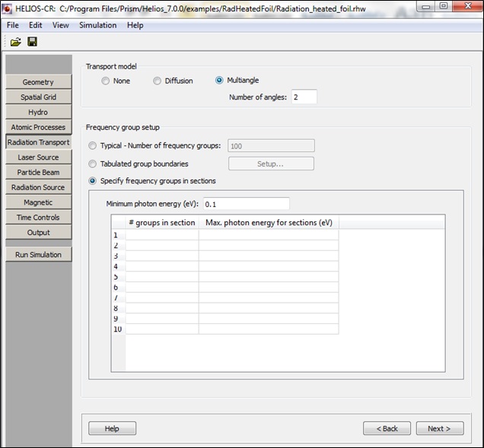The height and width of the screenshot is (448, 484).
Task: Open the View menu
Action: tap(60, 25)
